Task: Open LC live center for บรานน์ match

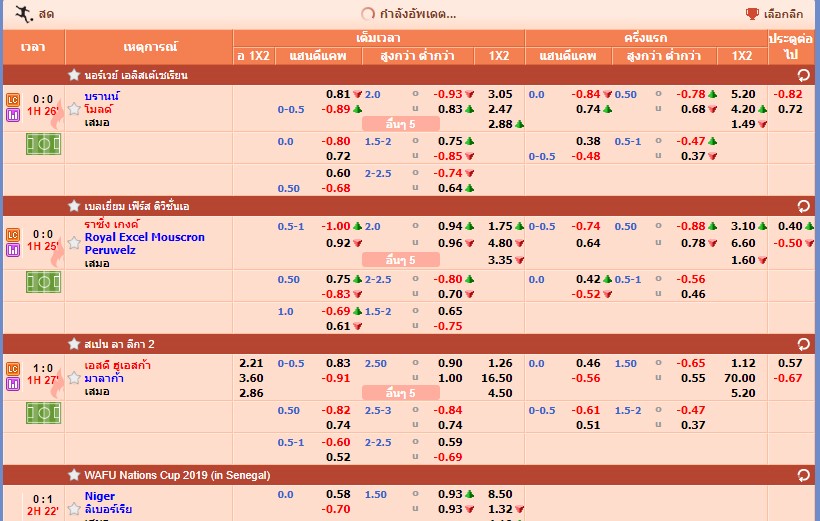Action: point(13,99)
